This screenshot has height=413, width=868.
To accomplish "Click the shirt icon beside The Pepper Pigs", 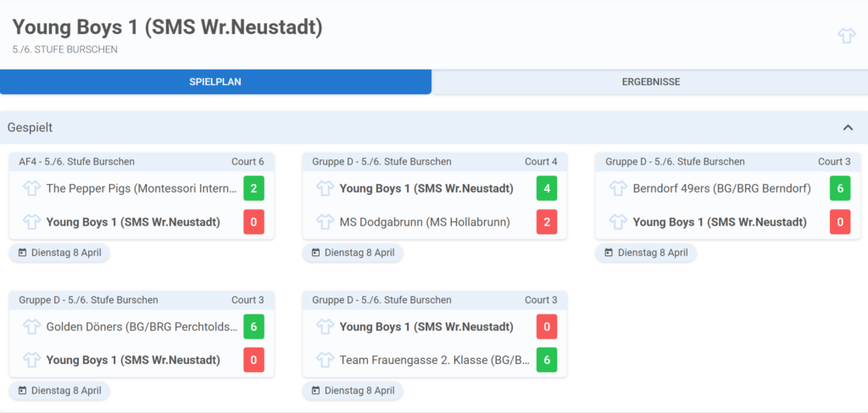I will (31, 189).
